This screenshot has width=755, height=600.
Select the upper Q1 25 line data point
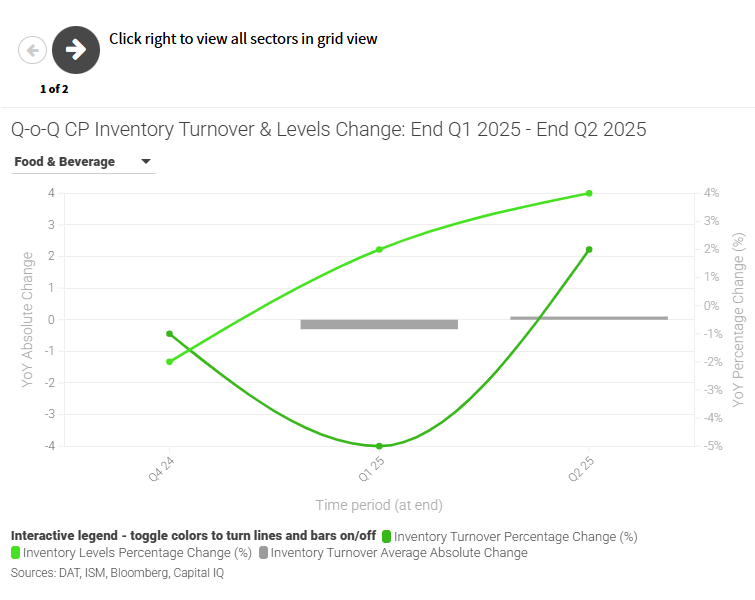pyautogui.click(x=379, y=249)
